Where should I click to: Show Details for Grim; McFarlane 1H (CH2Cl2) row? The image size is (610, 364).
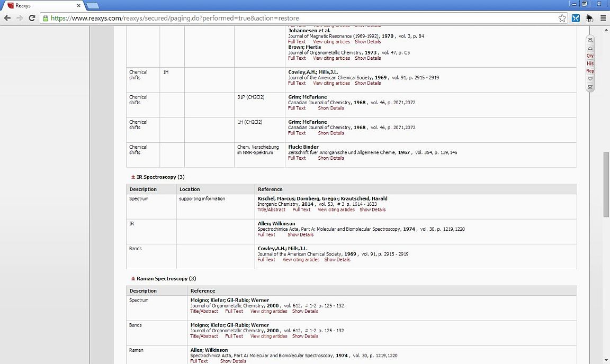[x=330, y=133]
